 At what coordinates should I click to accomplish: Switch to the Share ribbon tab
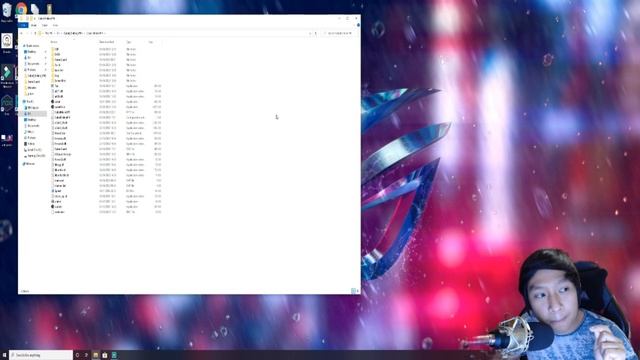(x=44, y=25)
